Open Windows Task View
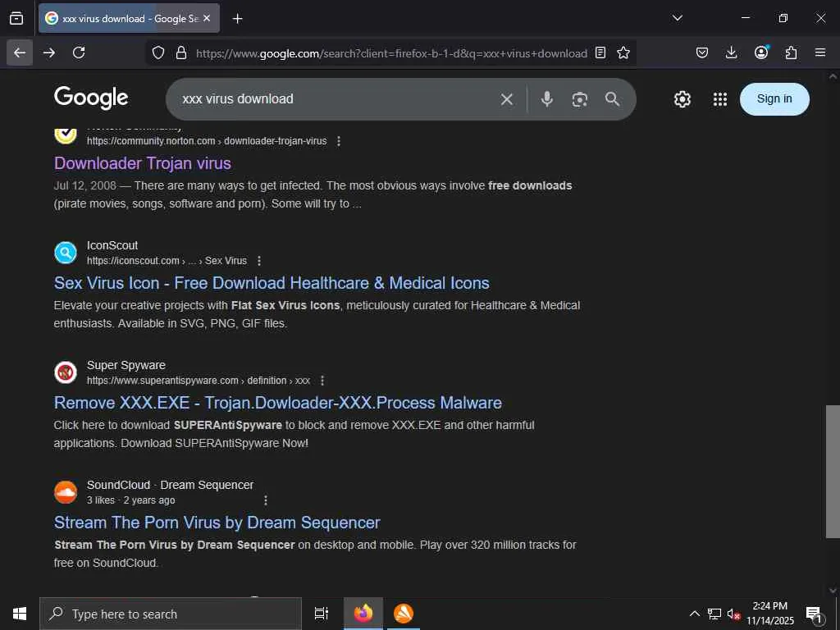840x630 pixels. pos(322,614)
